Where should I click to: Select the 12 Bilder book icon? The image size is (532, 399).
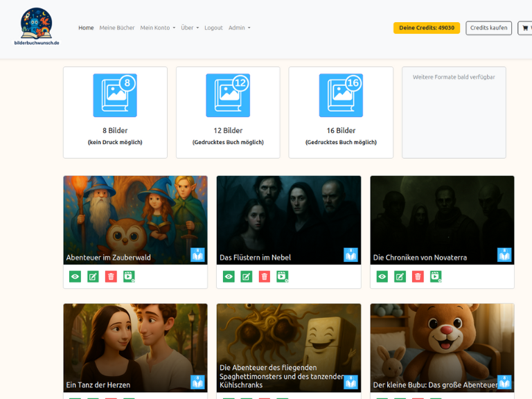pos(228,96)
